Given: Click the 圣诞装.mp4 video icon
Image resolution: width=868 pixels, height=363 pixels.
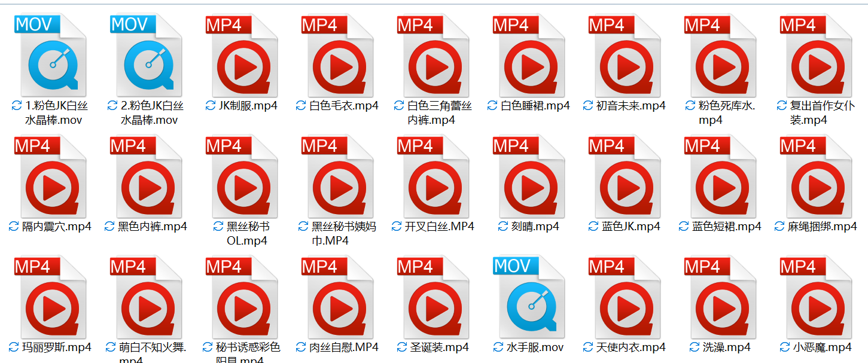Looking at the screenshot, I should (433, 297).
